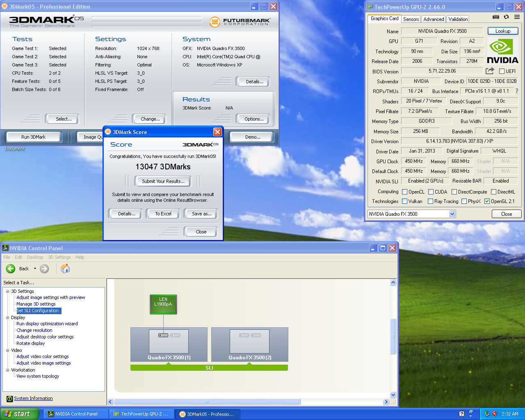Toggle the CUDA checkbox
The image size is (525, 420).
pos(431,192)
